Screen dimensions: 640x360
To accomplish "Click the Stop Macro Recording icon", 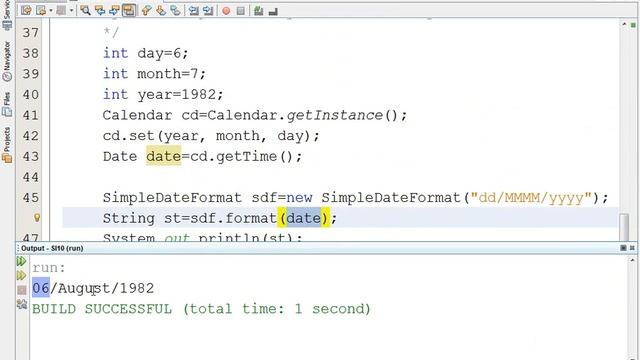I will (x=241, y=11).
